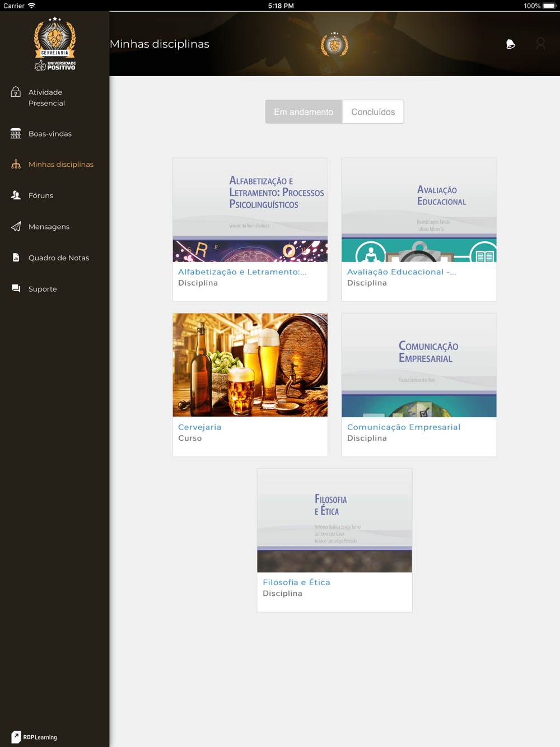Click the RDP Learning logo icon

(x=16, y=737)
